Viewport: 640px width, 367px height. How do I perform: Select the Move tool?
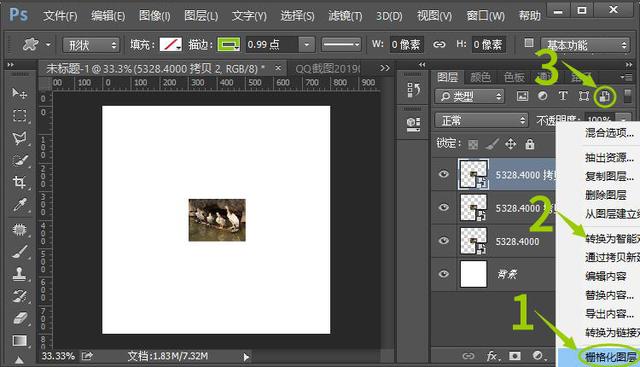[x=19, y=94]
